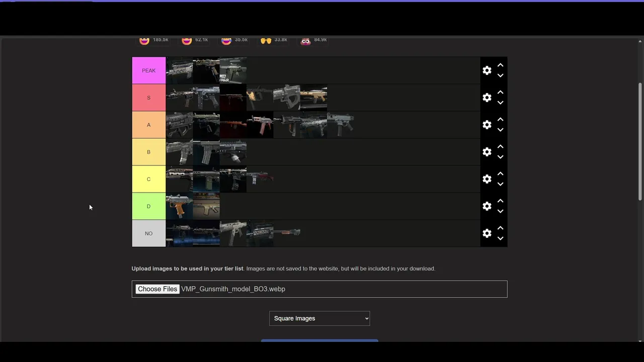This screenshot has width=644, height=362.
Task: Select tan-gold SMG thumbnail in S row
Action: [314, 98]
